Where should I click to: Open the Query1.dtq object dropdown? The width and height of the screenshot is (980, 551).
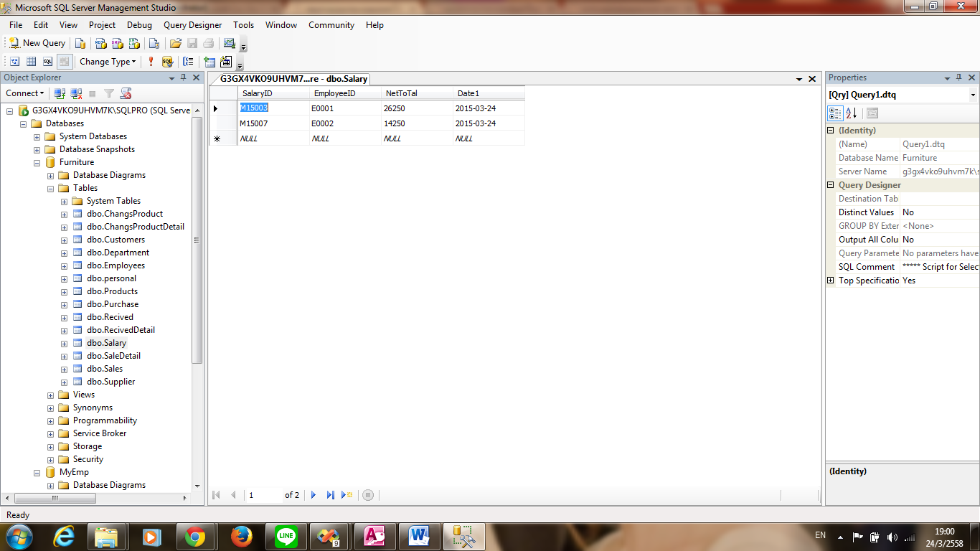click(x=973, y=95)
